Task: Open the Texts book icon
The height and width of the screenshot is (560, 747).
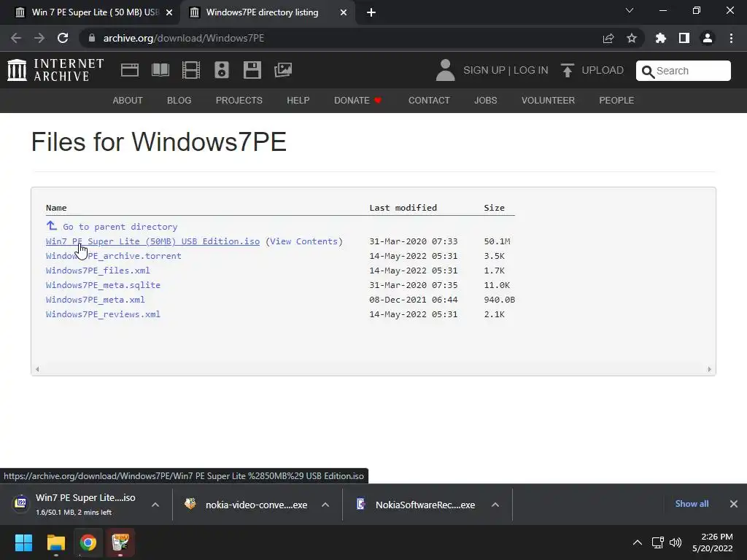Action: [x=160, y=70]
